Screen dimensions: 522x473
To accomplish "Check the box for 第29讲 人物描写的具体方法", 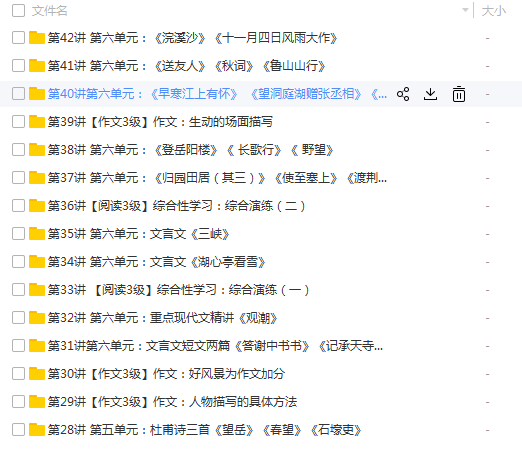I will [x=18, y=402].
